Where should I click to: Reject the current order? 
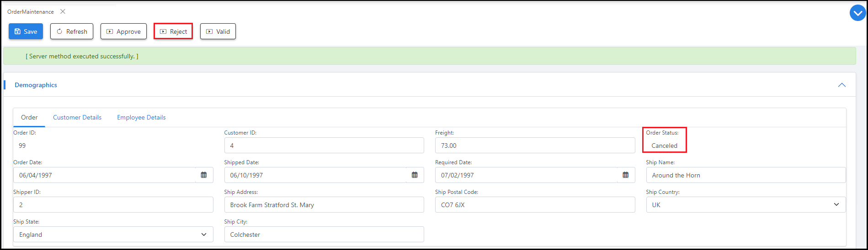[173, 31]
